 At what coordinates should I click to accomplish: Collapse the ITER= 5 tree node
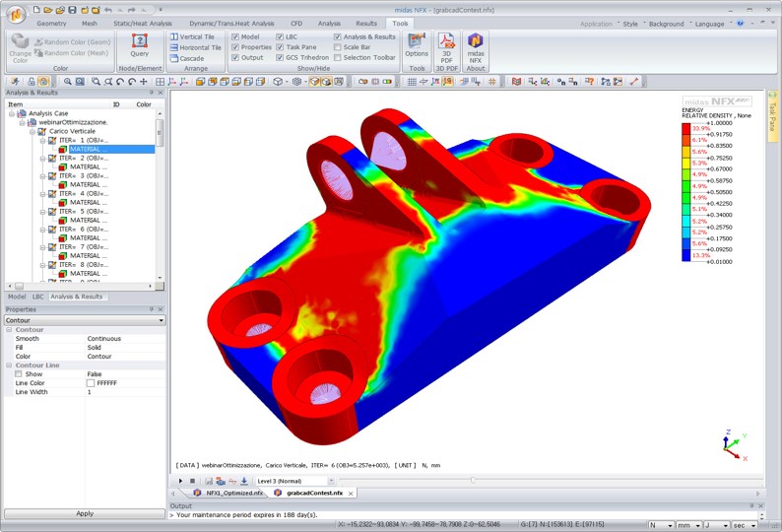pyautogui.click(x=42, y=212)
